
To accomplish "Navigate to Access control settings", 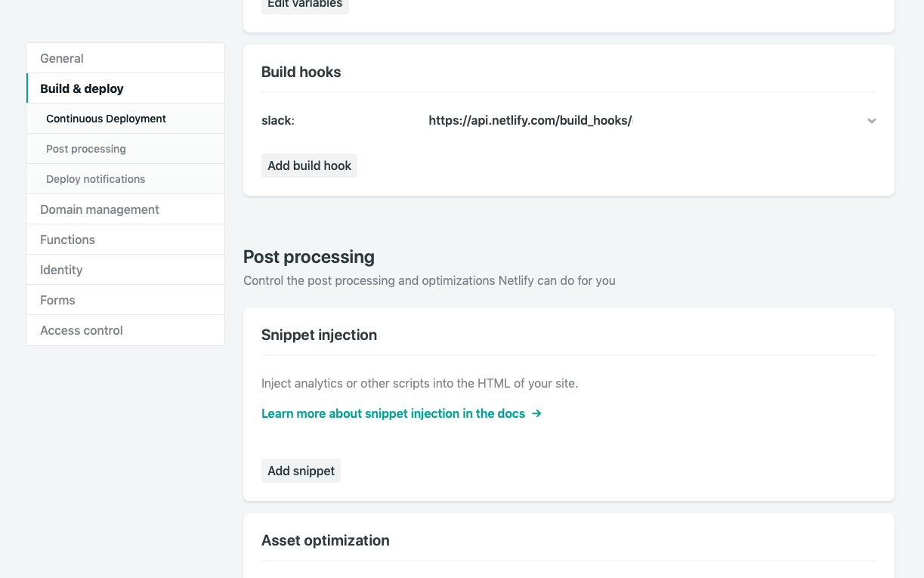I will point(81,330).
